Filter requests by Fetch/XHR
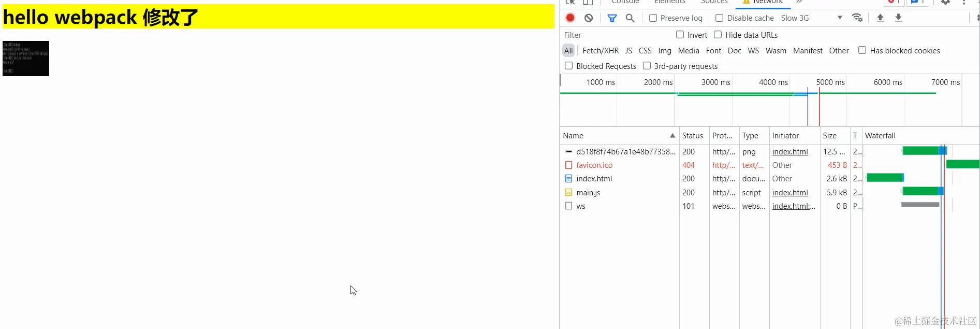Image resolution: width=980 pixels, height=329 pixels. [x=601, y=51]
